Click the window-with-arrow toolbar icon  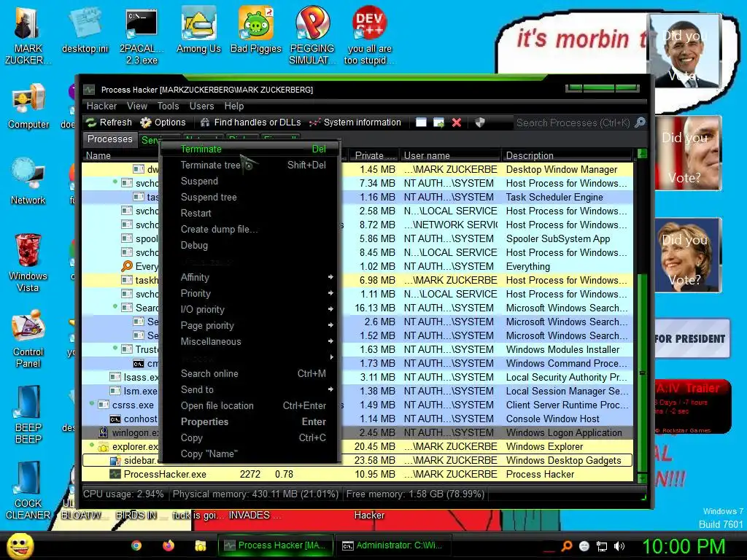(438, 122)
